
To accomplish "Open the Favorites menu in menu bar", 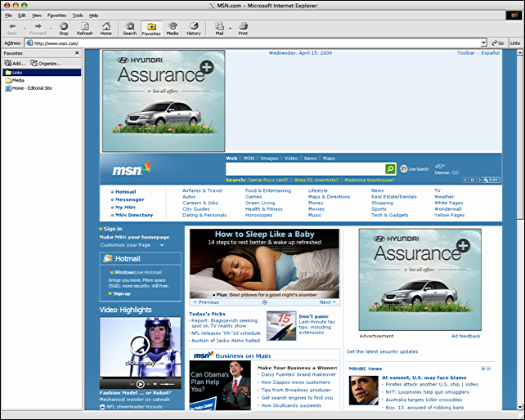I will point(57,16).
